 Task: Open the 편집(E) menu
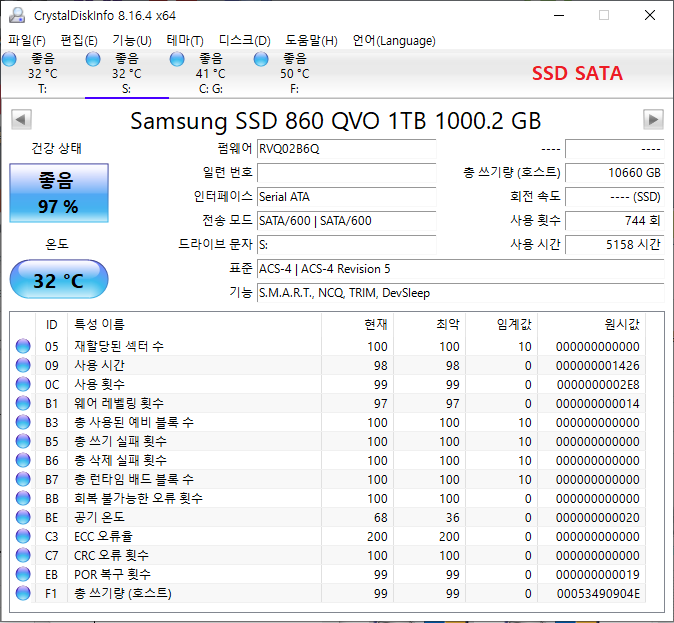coord(79,40)
